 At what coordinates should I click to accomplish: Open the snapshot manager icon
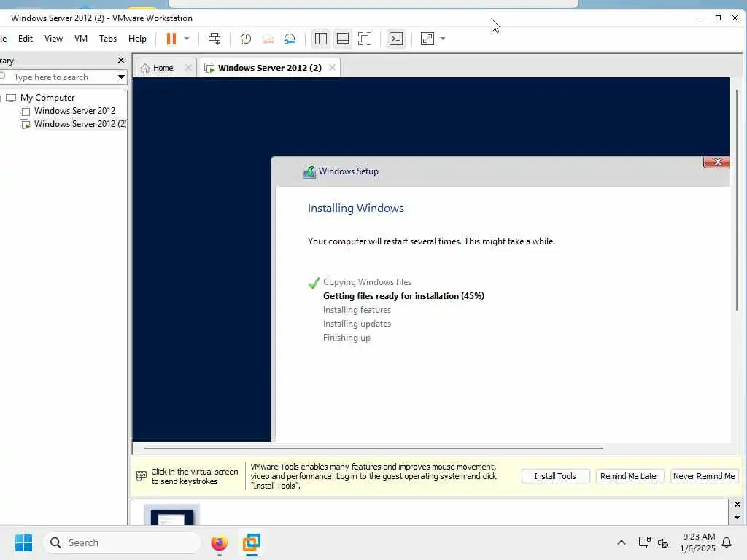coord(290,39)
